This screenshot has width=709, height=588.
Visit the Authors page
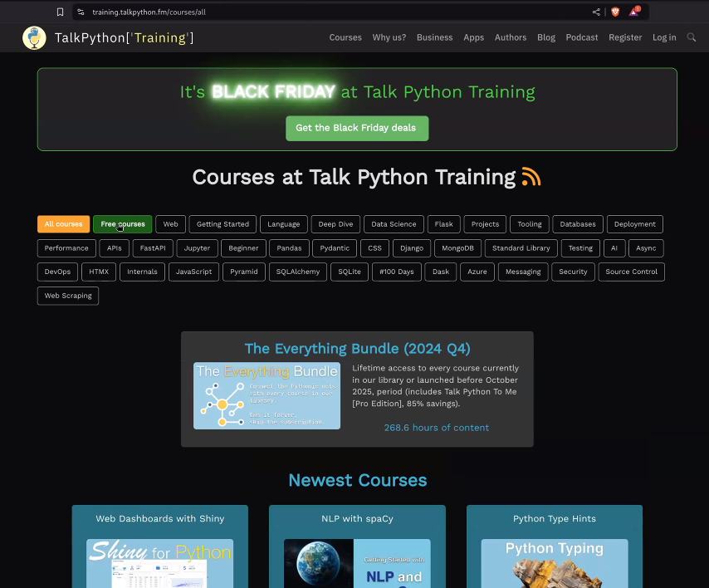click(511, 37)
